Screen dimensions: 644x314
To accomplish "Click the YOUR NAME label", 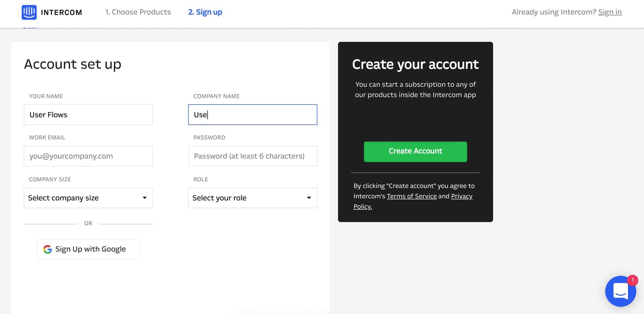I will (46, 96).
